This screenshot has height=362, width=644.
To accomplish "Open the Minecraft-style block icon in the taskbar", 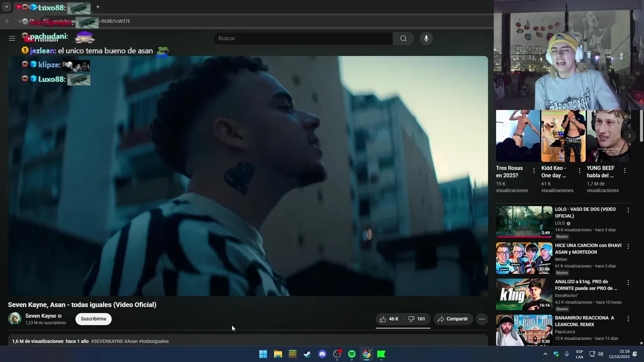I will [x=292, y=354].
